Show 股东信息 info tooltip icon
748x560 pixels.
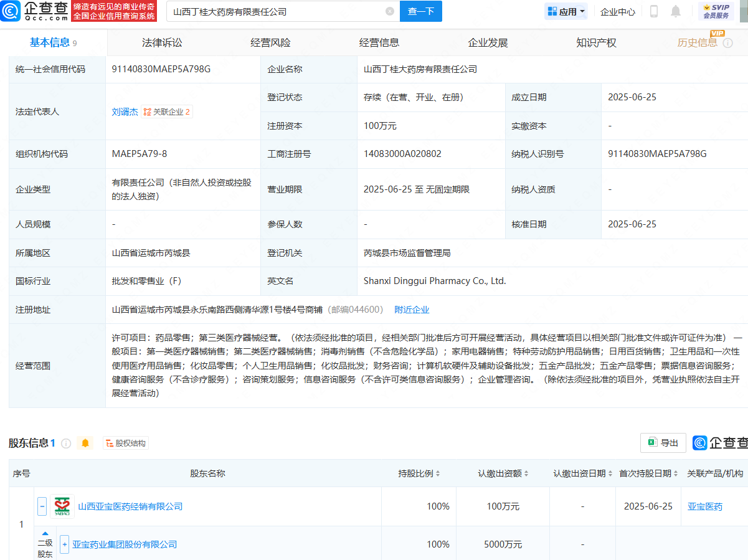(x=66, y=444)
